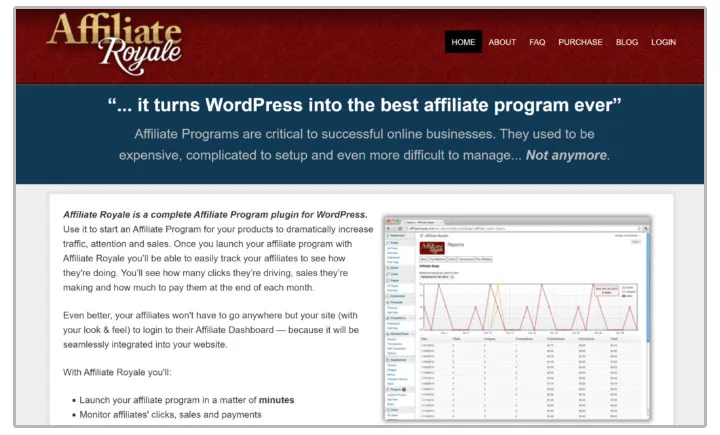Click the bold intro 'Affiliate Royale is a complete Affiliate Program plugin'

[x=215, y=215]
